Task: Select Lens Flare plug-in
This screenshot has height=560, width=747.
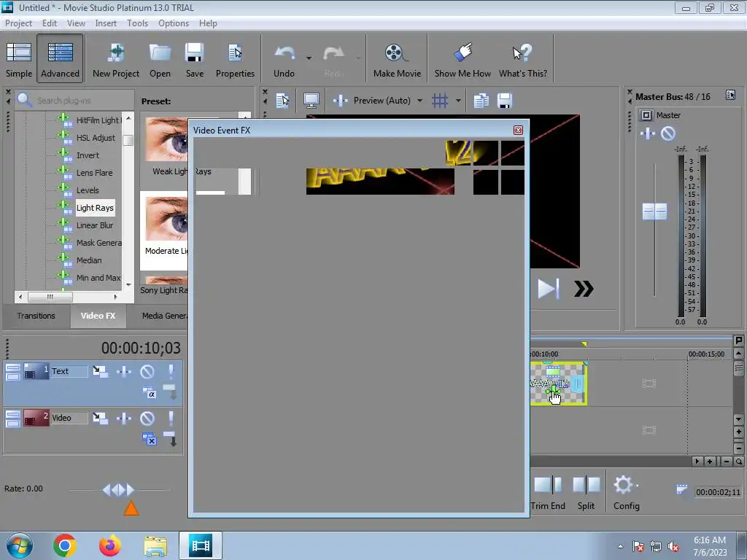Action: click(x=94, y=173)
